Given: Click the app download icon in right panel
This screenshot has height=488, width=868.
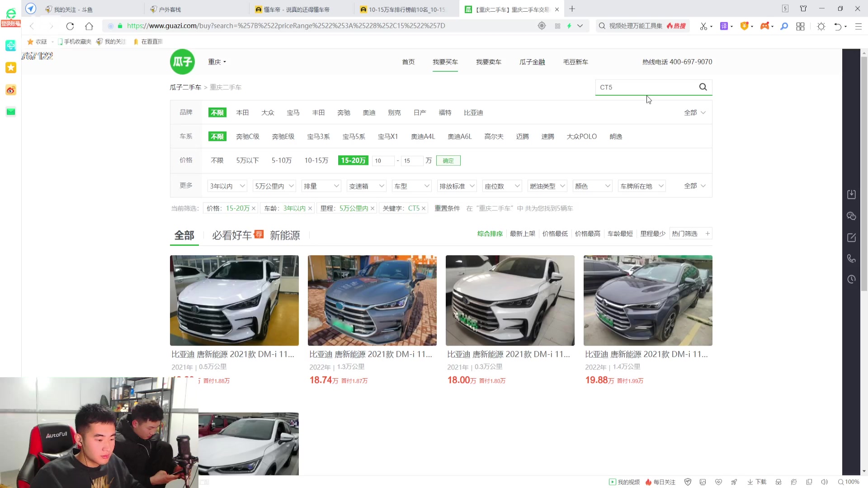Looking at the screenshot, I should pyautogui.click(x=851, y=194).
